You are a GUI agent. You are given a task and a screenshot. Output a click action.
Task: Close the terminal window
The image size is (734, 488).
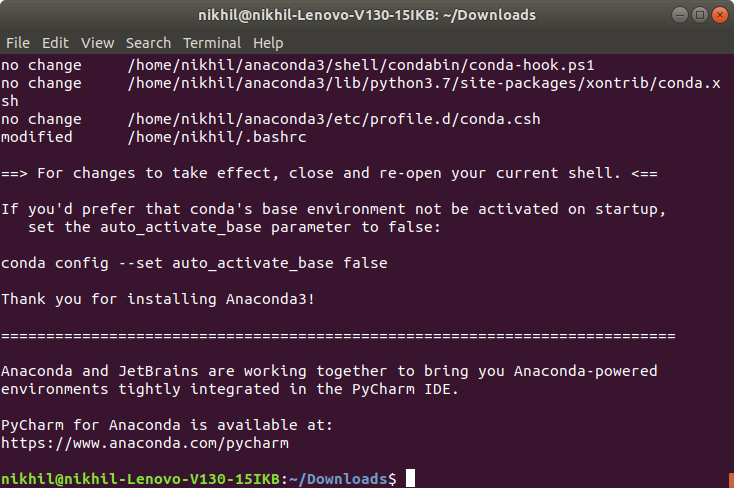[x=720, y=15]
